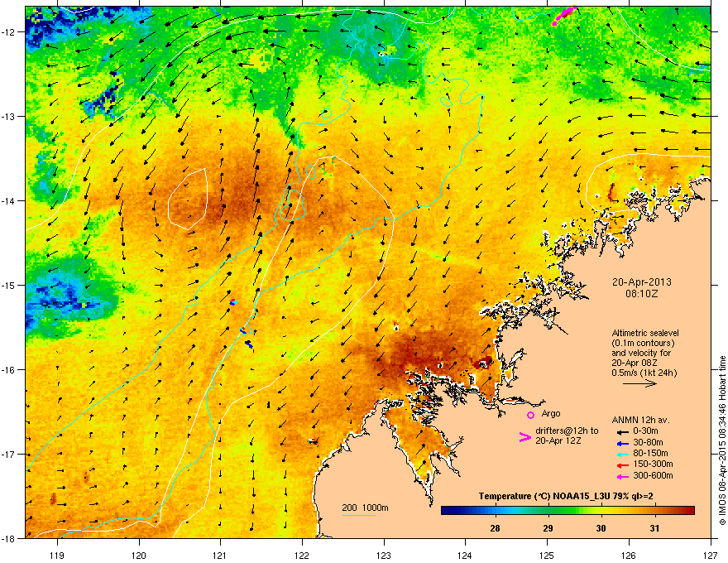Click the dark blue end of the temperature colour bar

pos(447,510)
